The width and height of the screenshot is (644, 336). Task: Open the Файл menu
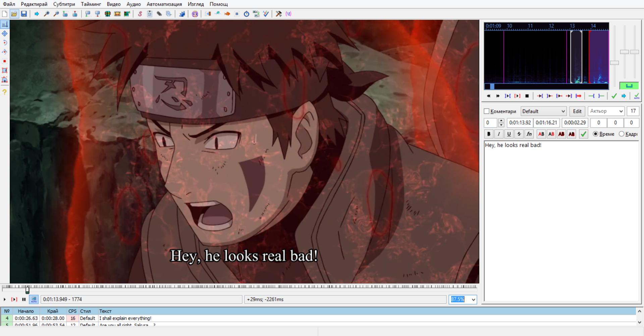click(x=9, y=4)
